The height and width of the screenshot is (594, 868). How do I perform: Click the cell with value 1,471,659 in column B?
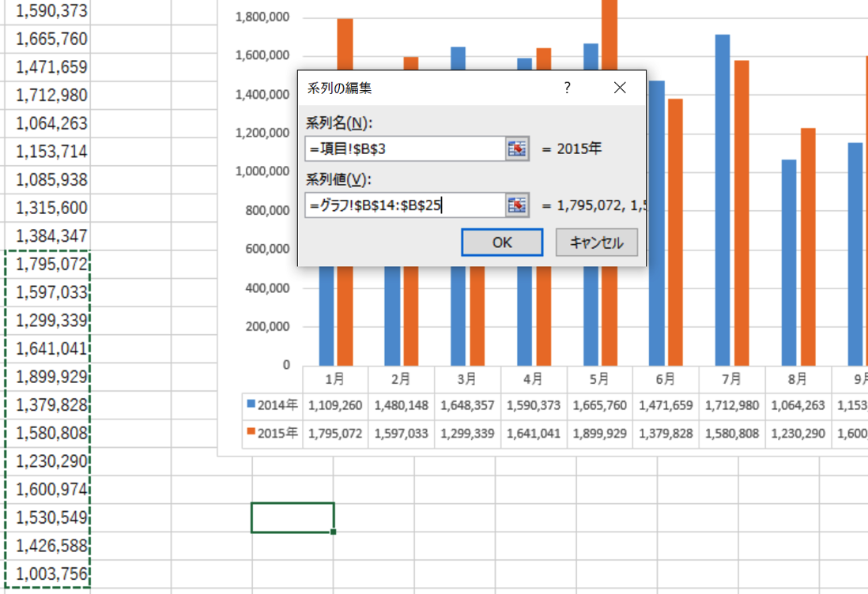point(47,67)
